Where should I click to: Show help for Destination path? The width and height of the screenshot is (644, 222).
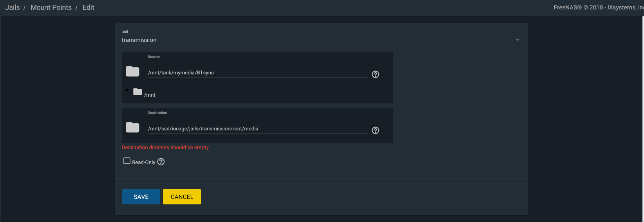tap(375, 130)
